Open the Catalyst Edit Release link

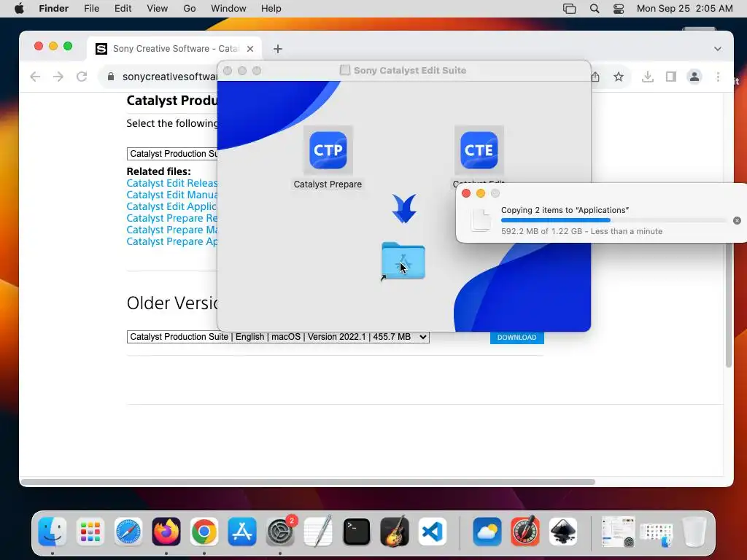pyautogui.click(x=171, y=183)
